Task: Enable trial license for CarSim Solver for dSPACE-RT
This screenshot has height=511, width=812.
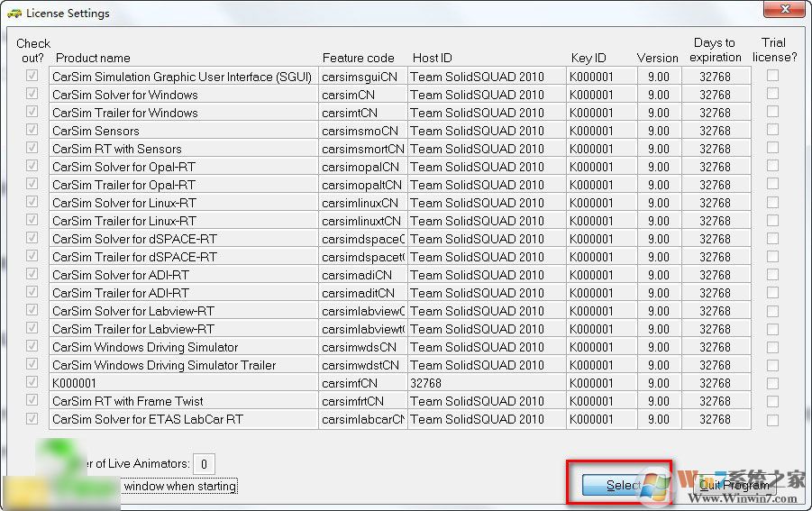Action: [x=772, y=238]
